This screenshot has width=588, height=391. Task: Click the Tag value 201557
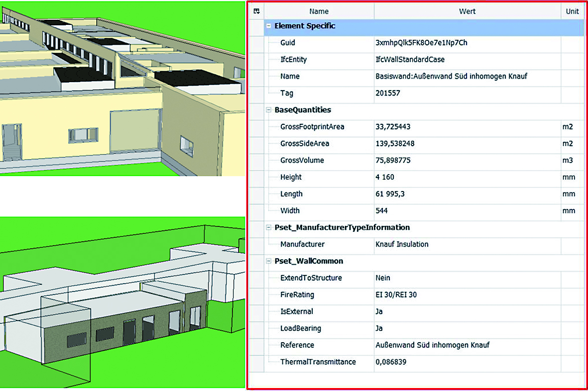[x=388, y=93]
